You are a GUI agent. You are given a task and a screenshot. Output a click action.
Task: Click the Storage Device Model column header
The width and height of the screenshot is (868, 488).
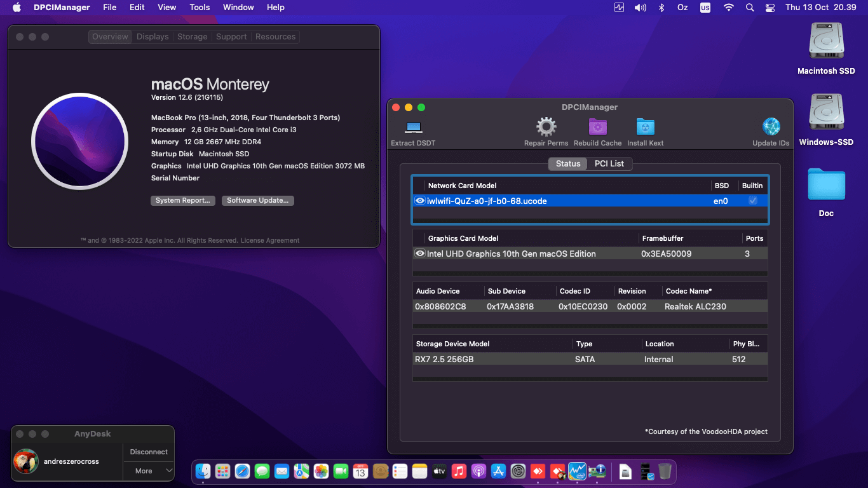click(x=452, y=344)
